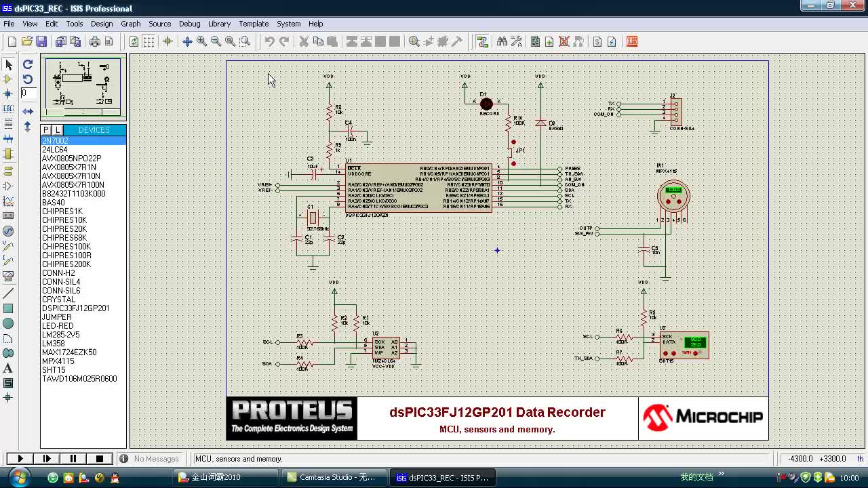
Task: Click the rotation angle field
Action: [x=28, y=94]
